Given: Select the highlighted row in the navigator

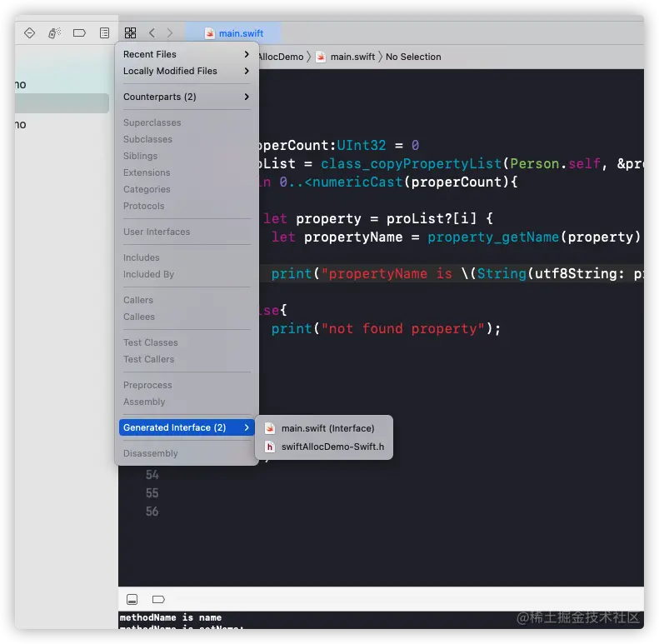Looking at the screenshot, I should pos(62,103).
